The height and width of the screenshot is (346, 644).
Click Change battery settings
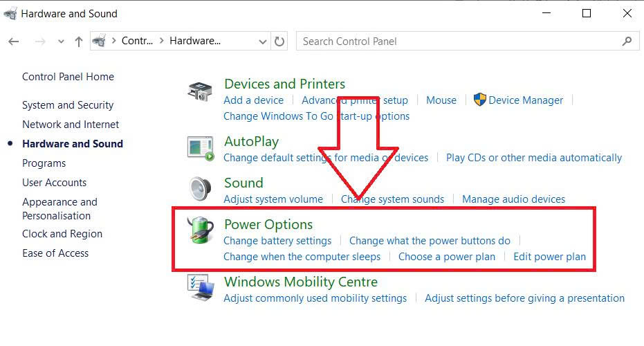point(277,241)
